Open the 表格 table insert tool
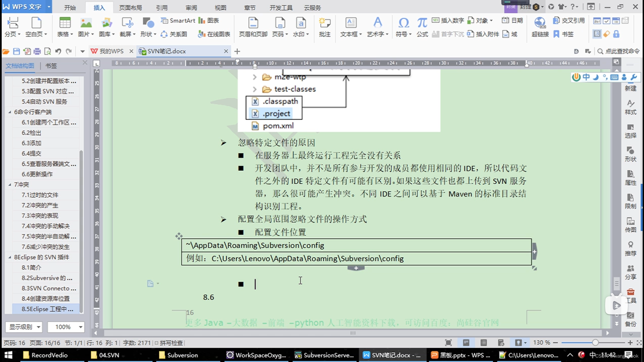This screenshot has height=362, width=644. tap(65, 27)
